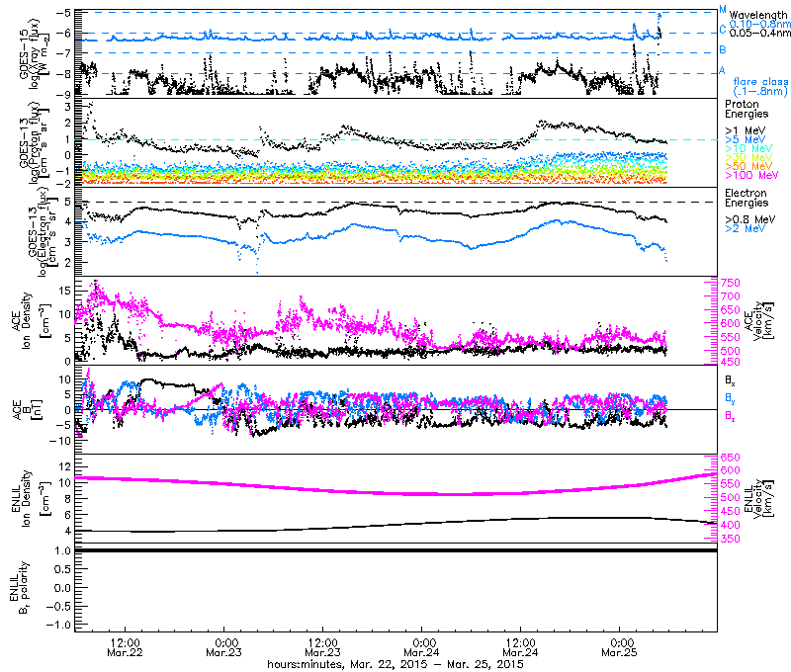This screenshot has width=791, height=672.
Task: Click the '>30 MeV' proton legend label
Action: pyautogui.click(x=748, y=158)
